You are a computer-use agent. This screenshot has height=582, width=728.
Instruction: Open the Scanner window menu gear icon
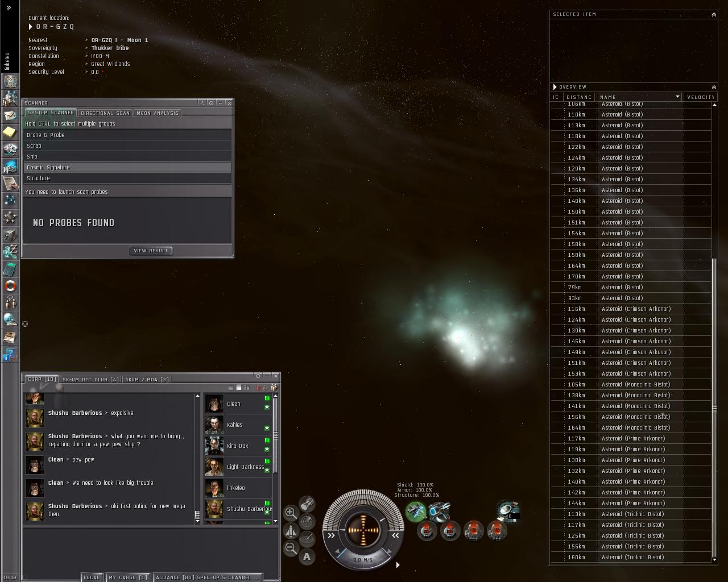[202, 103]
